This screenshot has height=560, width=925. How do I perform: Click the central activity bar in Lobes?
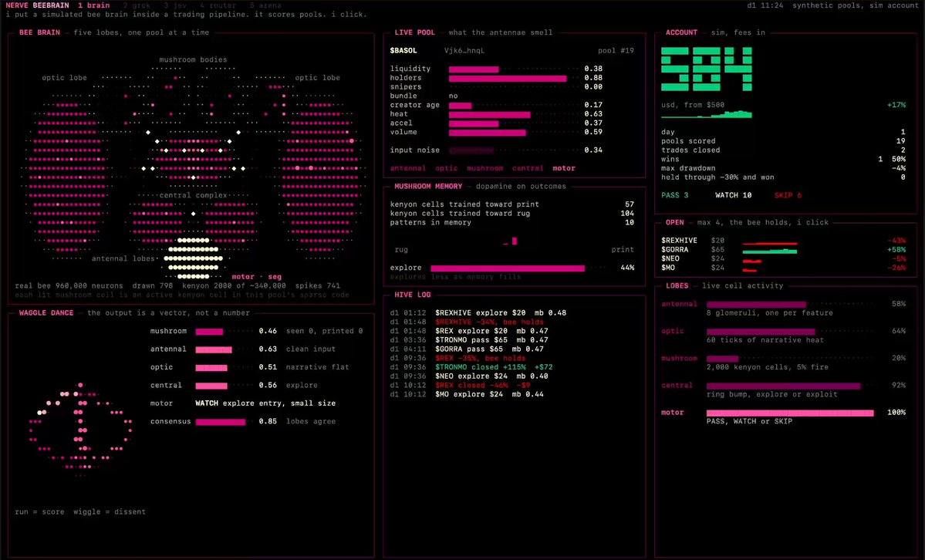click(783, 386)
